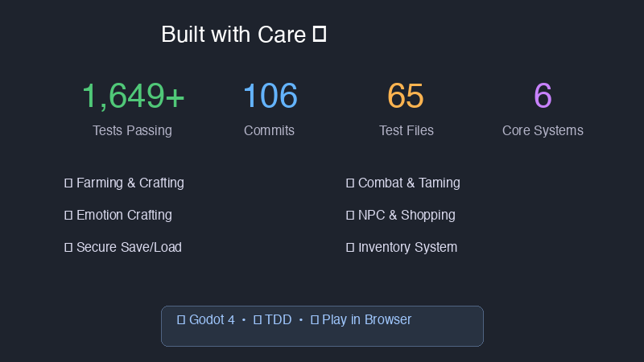Click the icon before Play in Browser

pos(315,320)
